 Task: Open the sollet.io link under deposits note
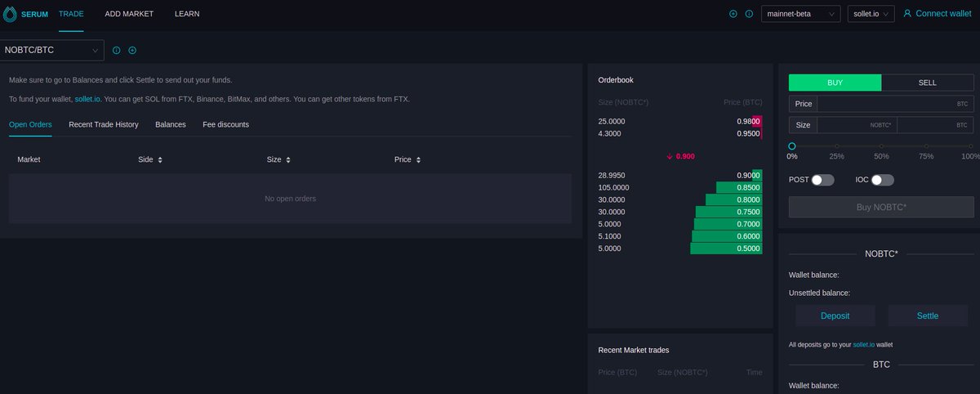pyautogui.click(x=863, y=345)
